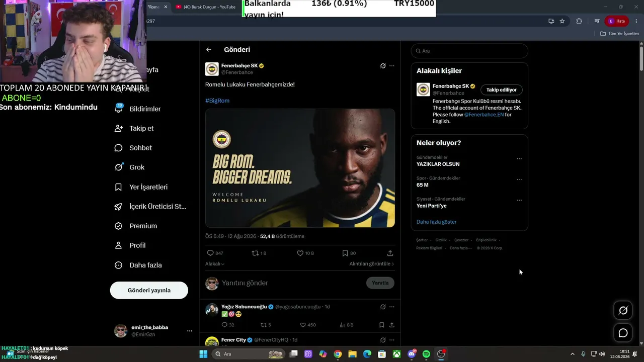The height and width of the screenshot is (362, 644).
Task: Toggle taskbar volume speaker icon
Action: pyautogui.click(x=602, y=354)
